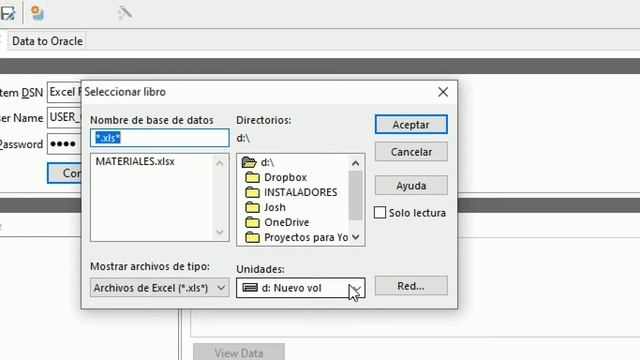Click directory list scroll down arrow
Screen dimensions: 640x360
pos(356,237)
